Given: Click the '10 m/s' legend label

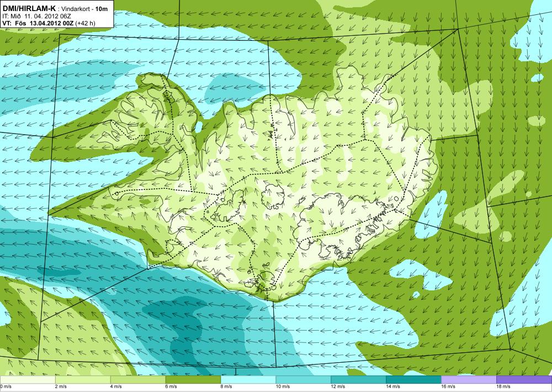Looking at the screenshot, I should [283, 386].
